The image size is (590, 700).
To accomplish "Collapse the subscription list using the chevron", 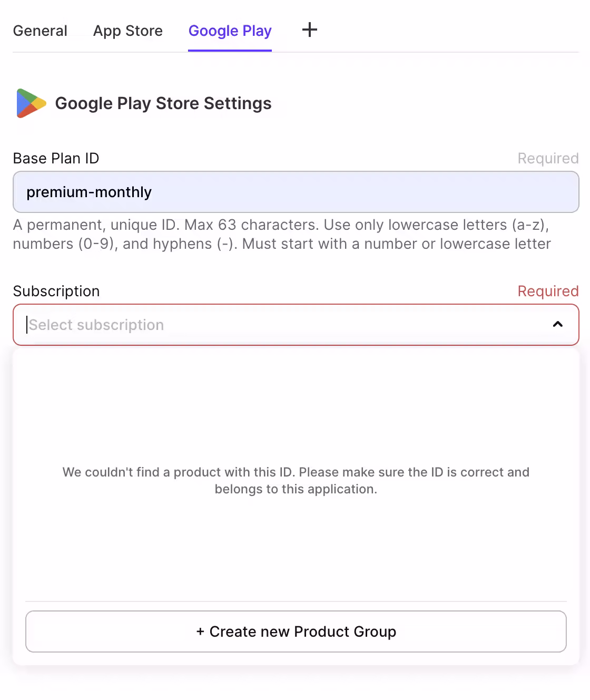I will (558, 324).
